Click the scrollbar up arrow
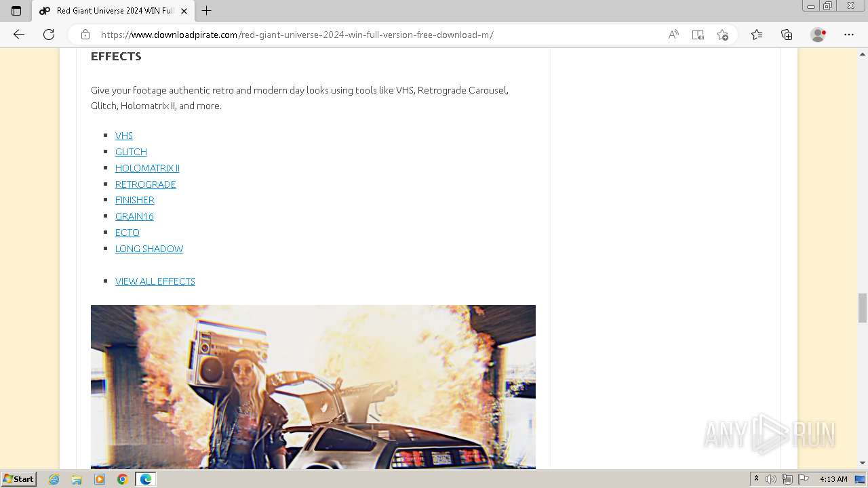This screenshot has height=488, width=868. 863,54
